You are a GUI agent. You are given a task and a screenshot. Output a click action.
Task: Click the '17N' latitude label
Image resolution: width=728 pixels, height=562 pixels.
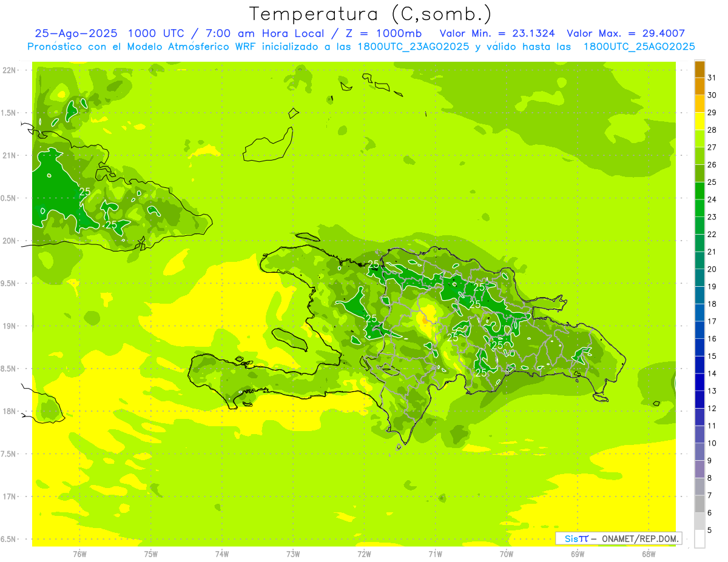coord(8,497)
